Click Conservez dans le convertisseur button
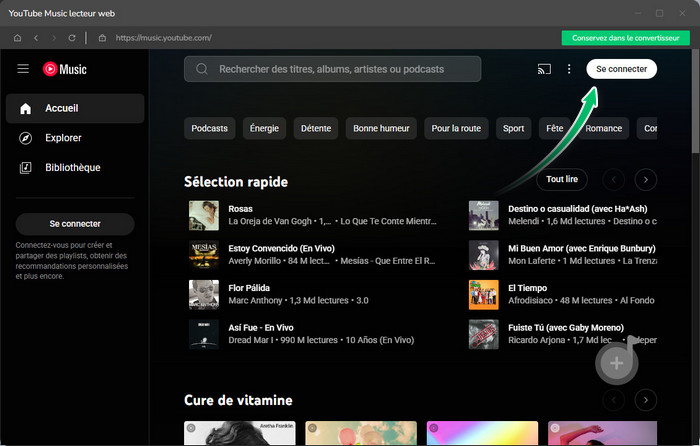 625,38
